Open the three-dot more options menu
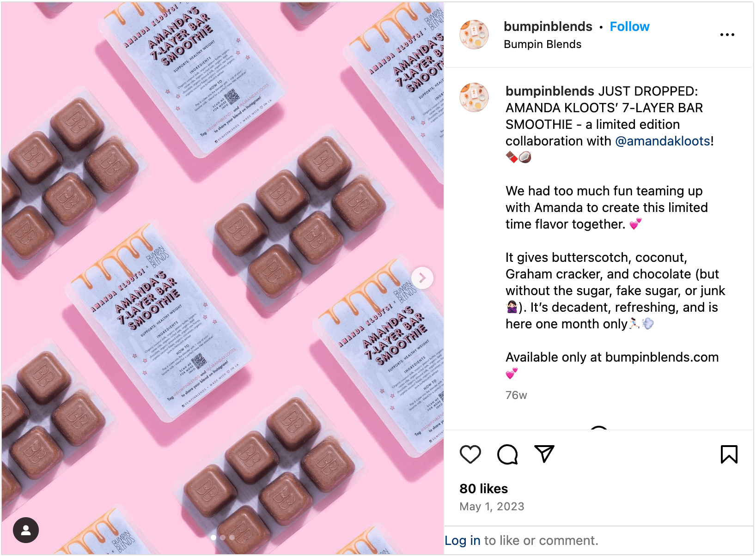756x556 pixels. click(x=727, y=35)
